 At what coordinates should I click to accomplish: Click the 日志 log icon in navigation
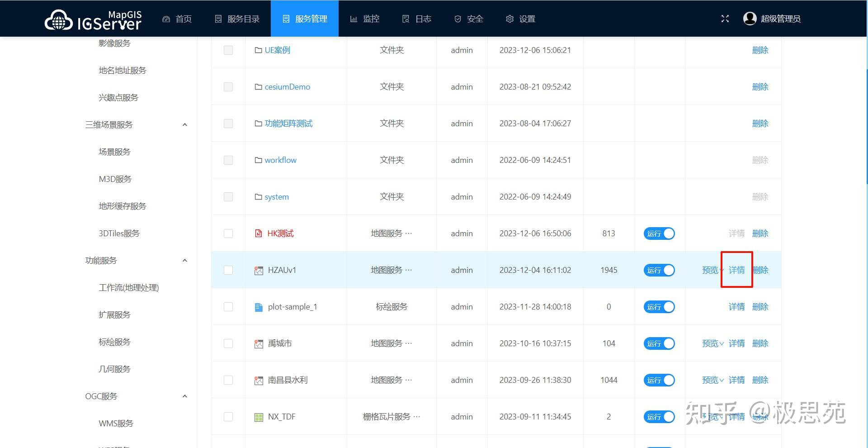(x=406, y=19)
